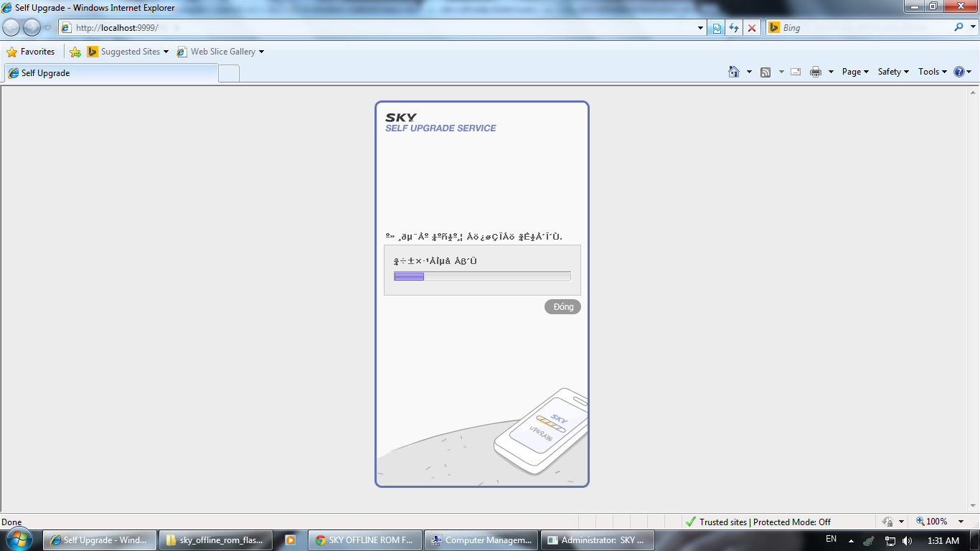The image size is (980, 551).
Task: Click the upgrade progress bar
Action: pos(482,277)
